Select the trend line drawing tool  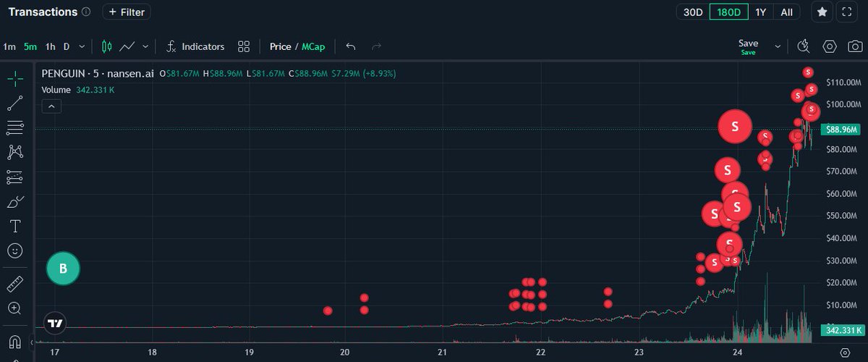point(14,104)
